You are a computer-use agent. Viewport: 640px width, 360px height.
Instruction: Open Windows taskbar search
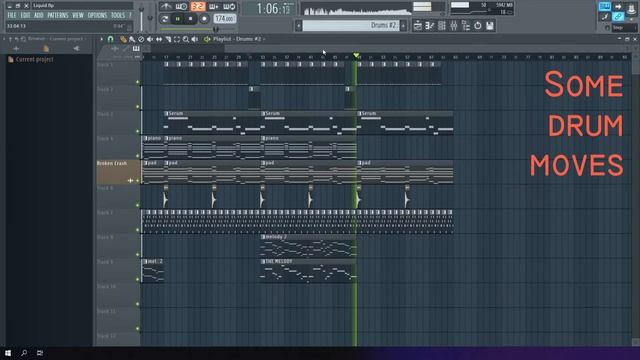click(24, 353)
